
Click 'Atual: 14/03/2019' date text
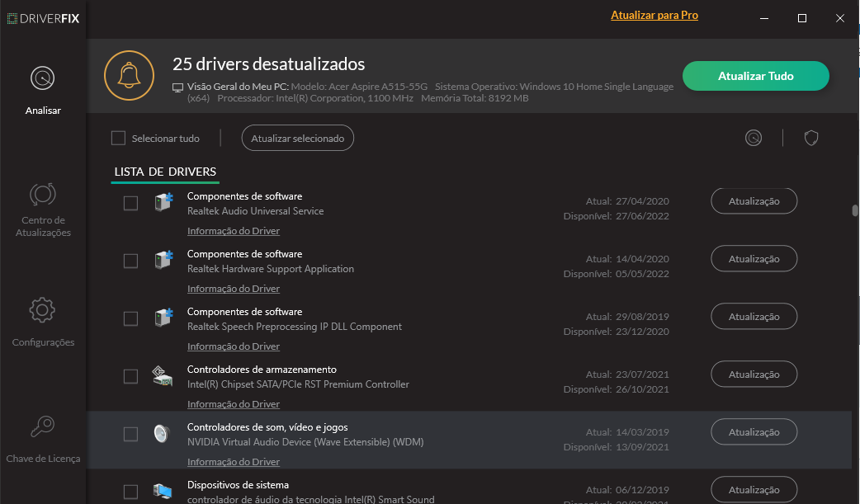pyautogui.click(x=627, y=432)
